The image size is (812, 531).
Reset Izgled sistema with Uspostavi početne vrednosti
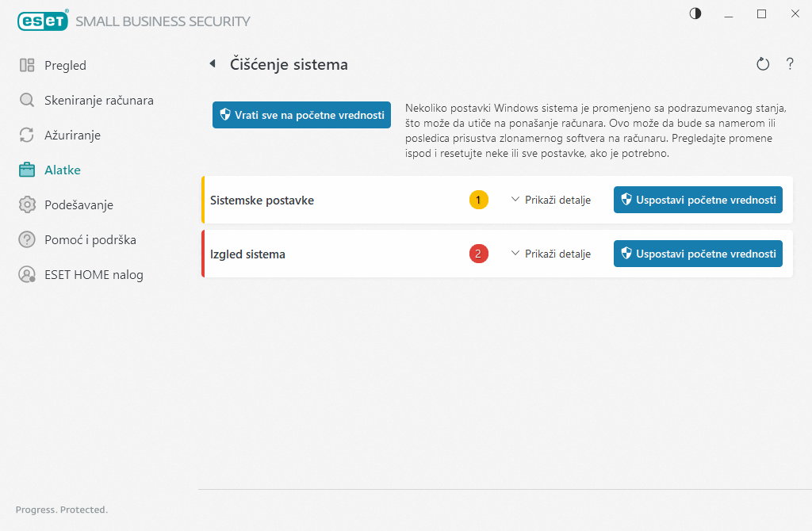pyautogui.click(x=698, y=254)
